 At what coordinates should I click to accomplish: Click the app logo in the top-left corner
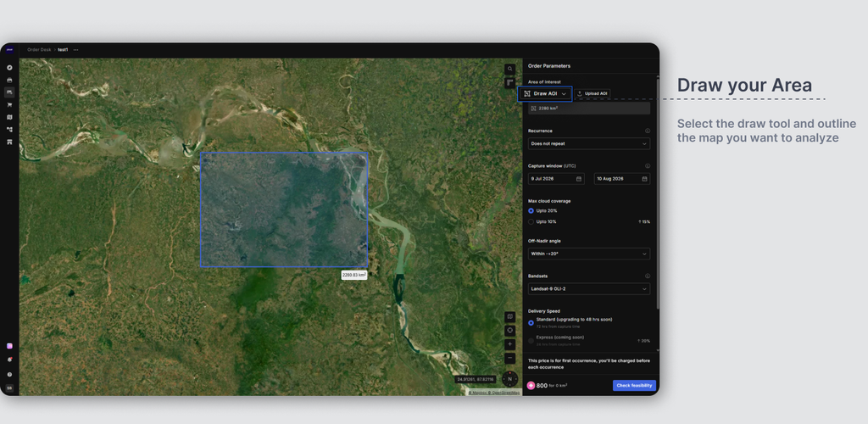click(x=9, y=50)
